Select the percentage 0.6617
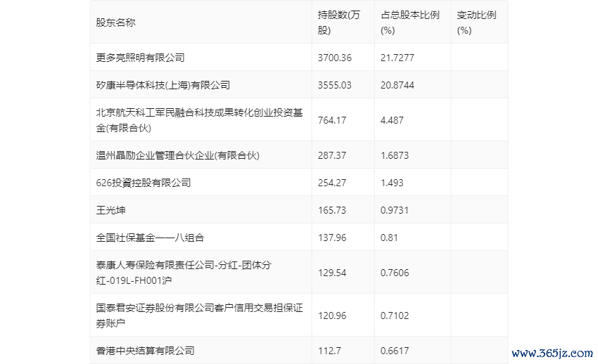Image resolution: width=598 pixels, height=364 pixels. click(x=395, y=351)
